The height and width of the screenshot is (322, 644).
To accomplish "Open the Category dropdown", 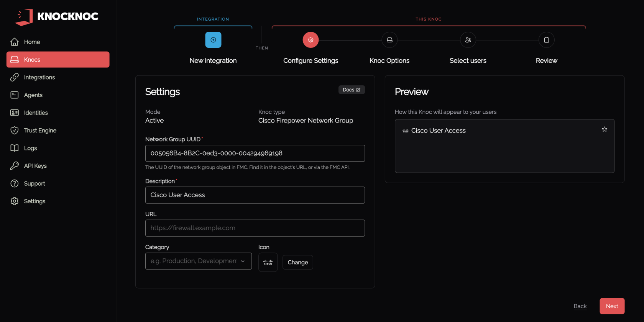I will click(x=199, y=261).
